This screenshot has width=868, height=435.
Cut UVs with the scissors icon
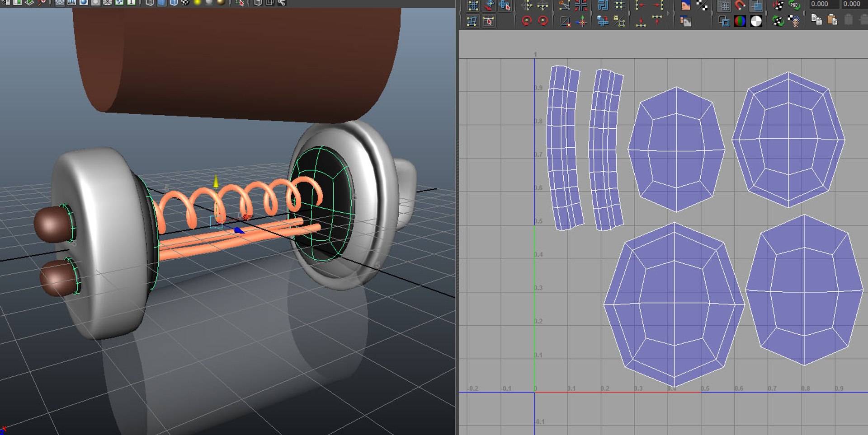coord(565,5)
